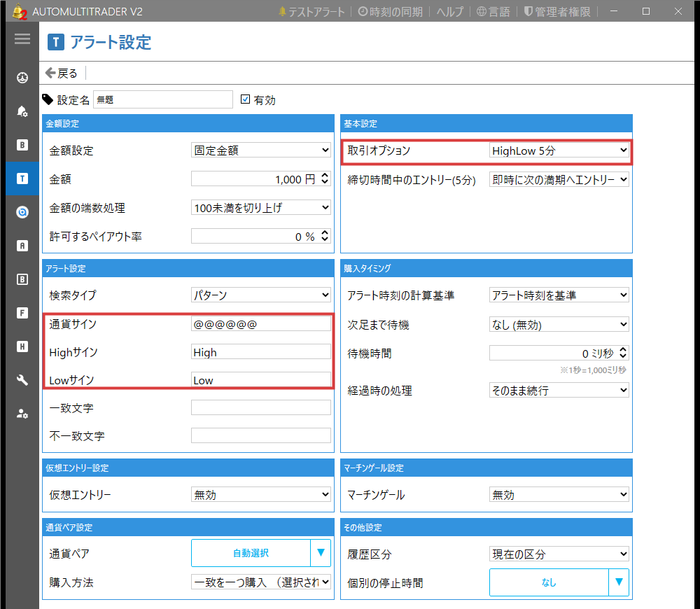Expand the 個別の停止時間 arrow dropdown
Image resolution: width=700 pixels, height=609 pixels.
point(619,582)
